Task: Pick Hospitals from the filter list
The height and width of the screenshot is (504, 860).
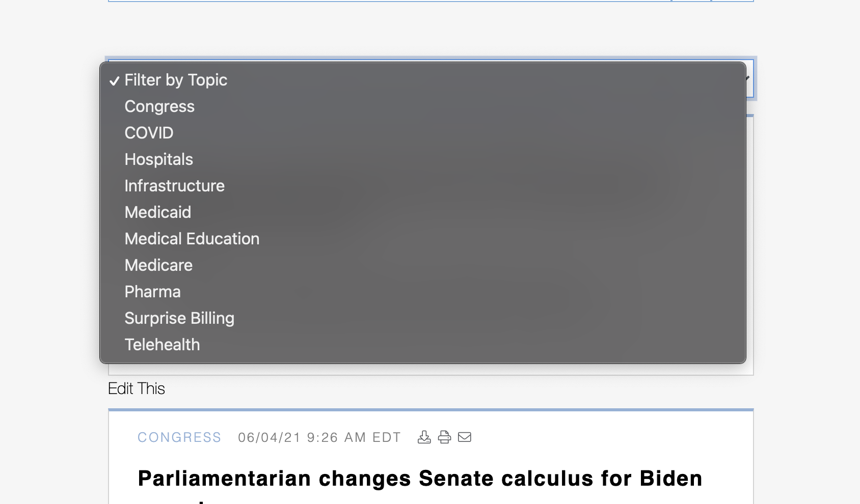Action: pyautogui.click(x=423, y=159)
